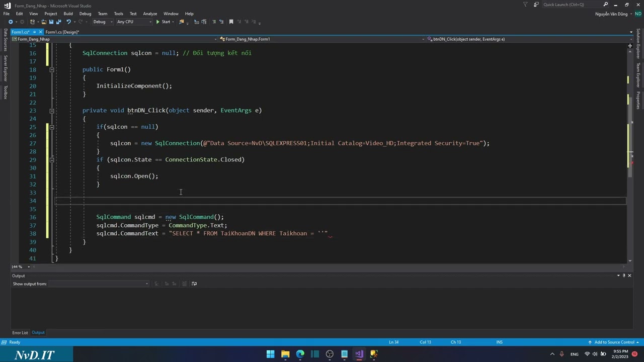Viewport: 644px width, 362px height.
Task: Click the comment selected lines icon
Action: tap(214, 22)
